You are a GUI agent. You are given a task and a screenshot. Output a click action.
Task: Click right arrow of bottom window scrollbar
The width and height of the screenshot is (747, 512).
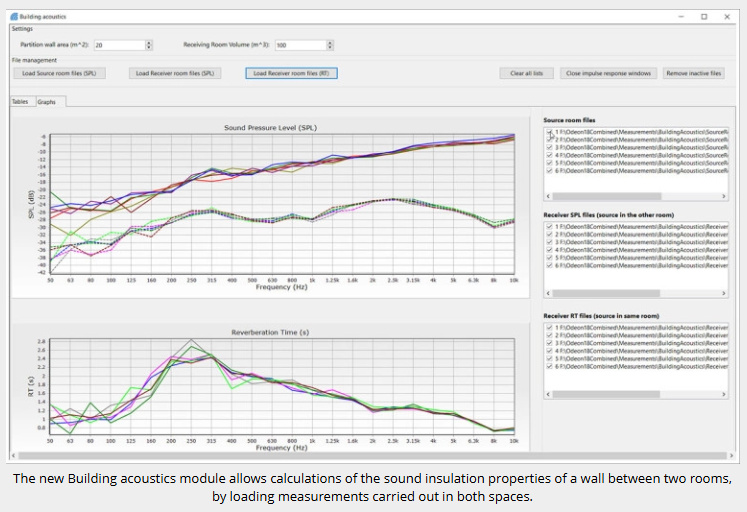click(732, 456)
